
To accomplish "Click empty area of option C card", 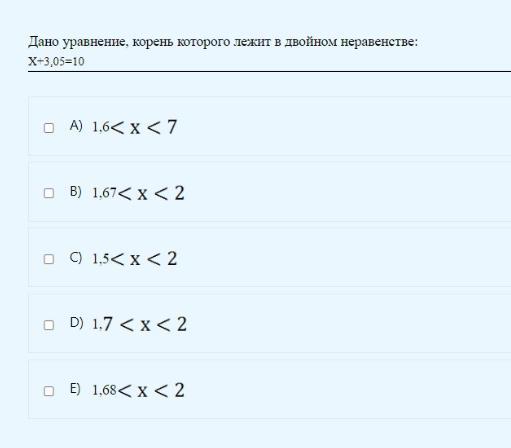I will point(333,257).
